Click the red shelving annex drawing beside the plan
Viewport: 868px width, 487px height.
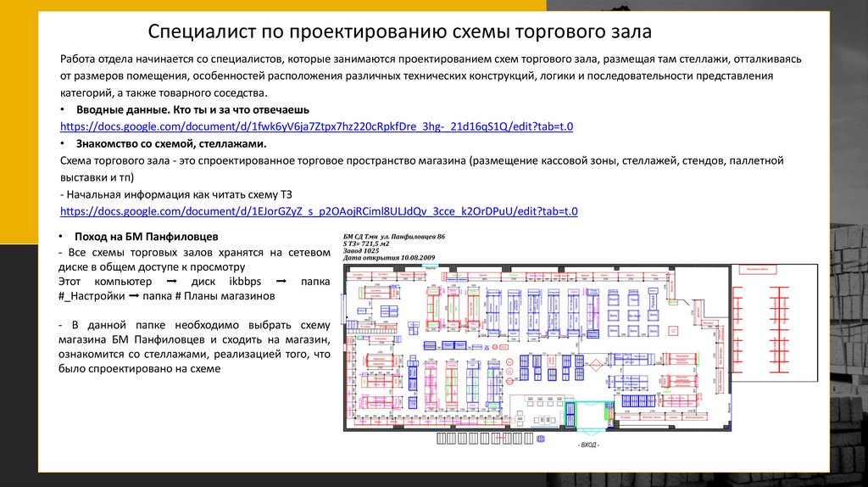click(x=775, y=323)
